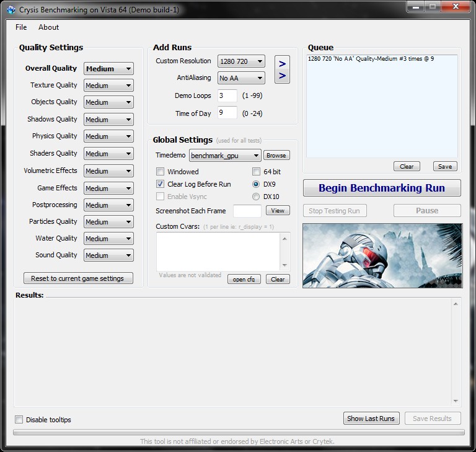476x452 pixels.
Task: Click inside the Custom Cvars text area
Action: 219,252
